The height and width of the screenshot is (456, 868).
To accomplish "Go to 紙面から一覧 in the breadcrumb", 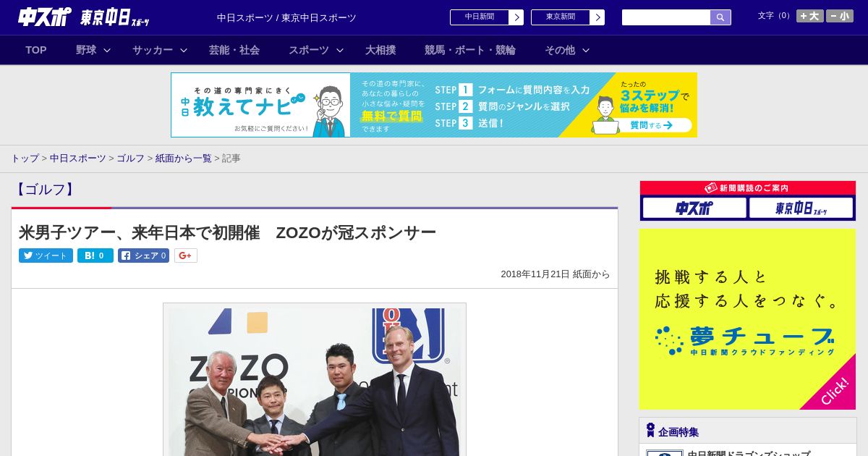I will tap(184, 158).
